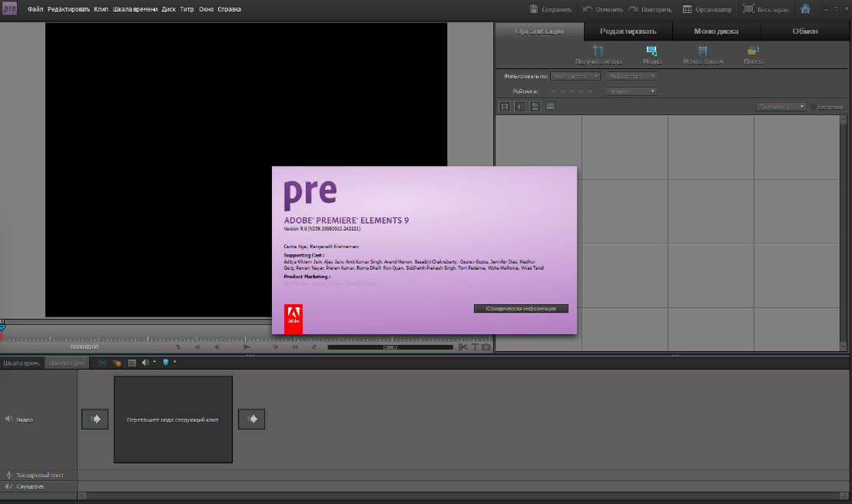Click the scissors Split Clip icon
Screen dimensions: 852x504
pyautogui.click(x=462, y=347)
